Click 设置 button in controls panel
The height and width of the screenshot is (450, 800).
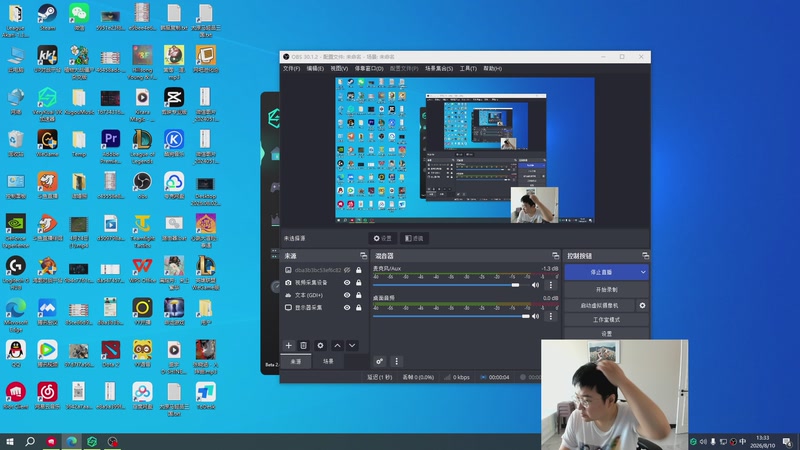607,333
